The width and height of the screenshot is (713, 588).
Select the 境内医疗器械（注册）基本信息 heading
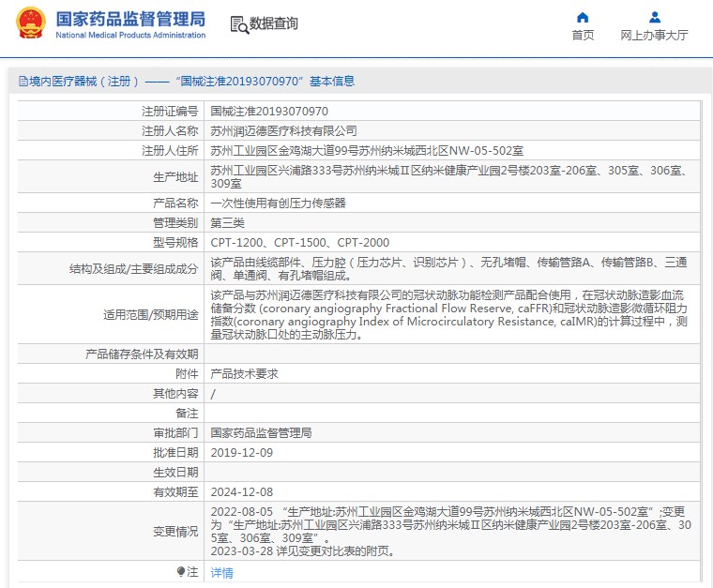pos(187,82)
